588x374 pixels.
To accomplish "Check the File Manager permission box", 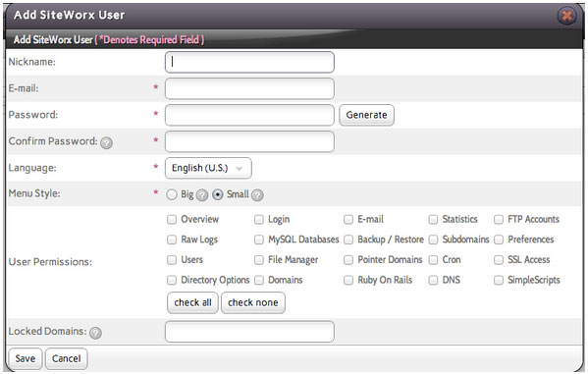I will click(x=259, y=260).
